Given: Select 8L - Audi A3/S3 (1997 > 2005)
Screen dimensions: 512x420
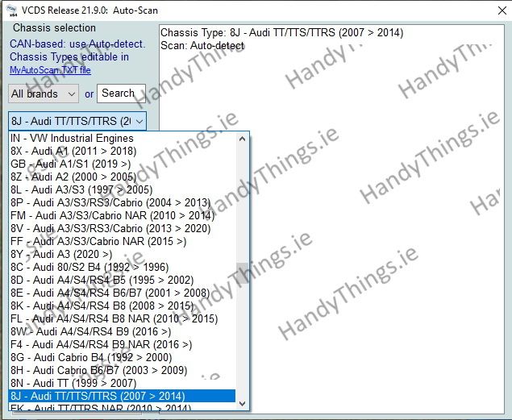Looking at the screenshot, I should [122, 190].
